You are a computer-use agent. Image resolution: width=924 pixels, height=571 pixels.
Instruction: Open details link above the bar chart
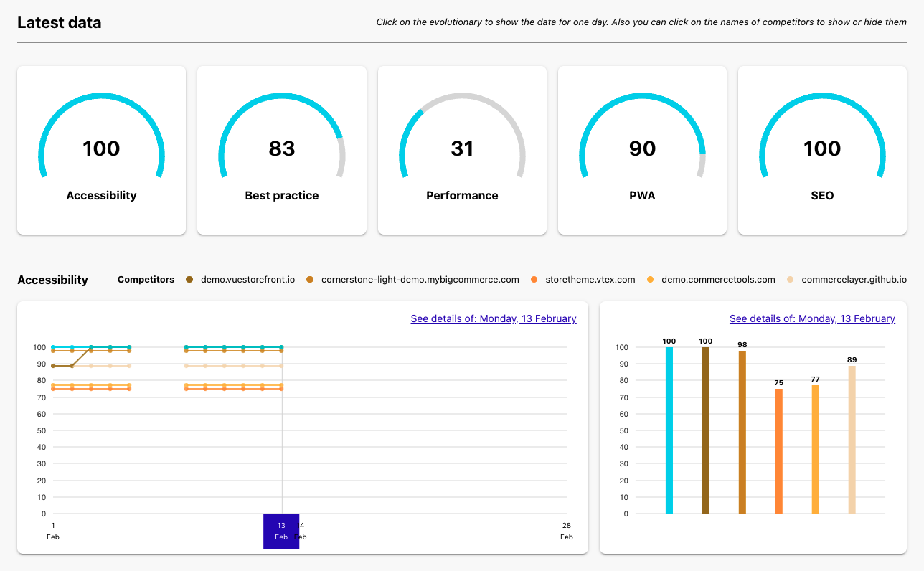point(812,318)
